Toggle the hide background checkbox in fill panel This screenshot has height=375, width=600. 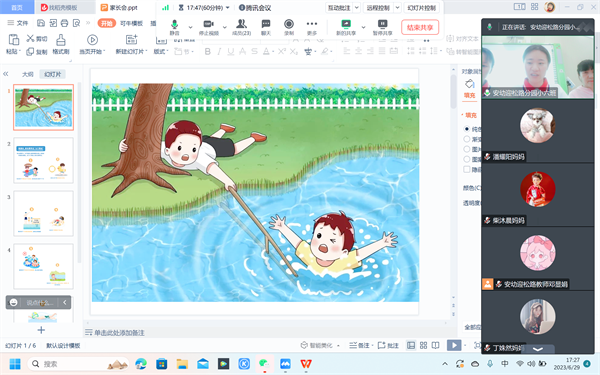coord(466,169)
